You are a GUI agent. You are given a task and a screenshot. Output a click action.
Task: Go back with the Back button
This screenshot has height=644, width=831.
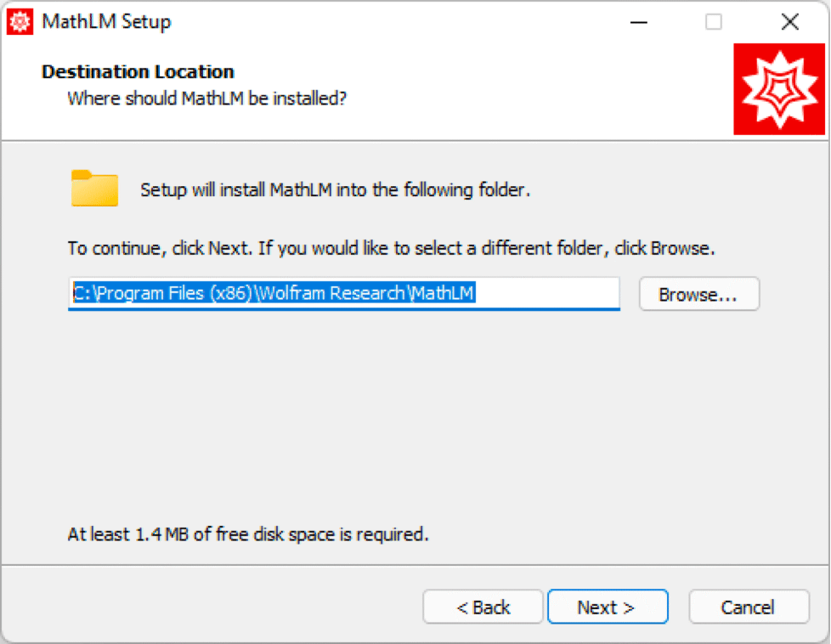coord(483,607)
